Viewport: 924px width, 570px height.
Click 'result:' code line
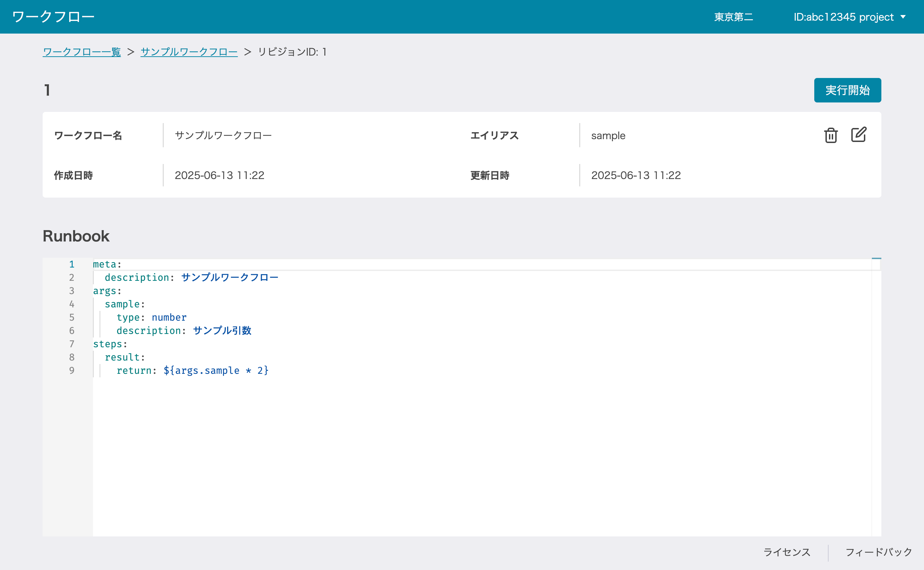(125, 357)
